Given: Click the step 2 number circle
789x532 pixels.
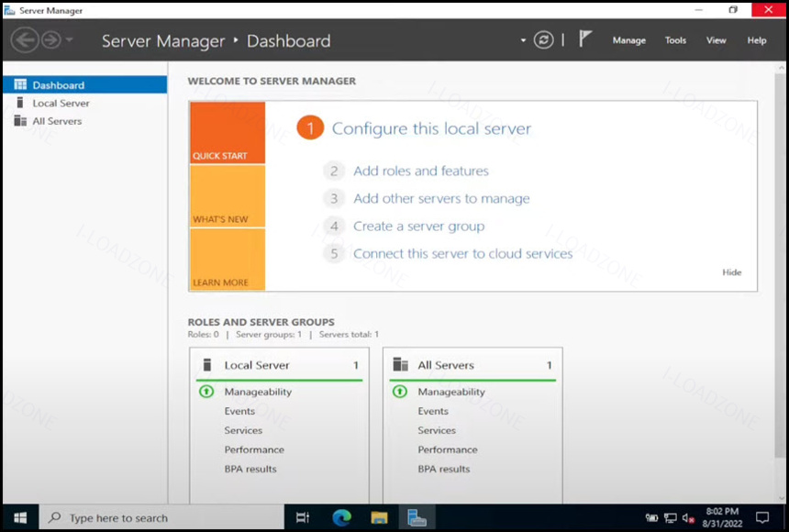Looking at the screenshot, I should 334,172.
